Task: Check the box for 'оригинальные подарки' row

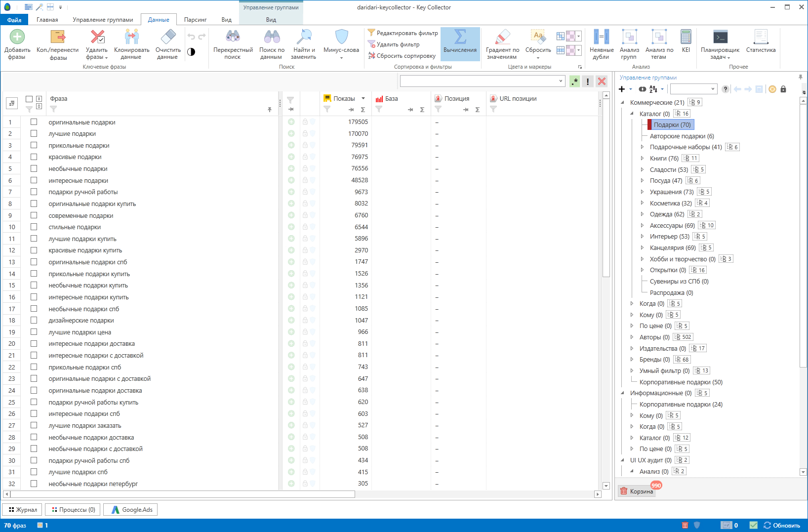Action: click(x=34, y=122)
